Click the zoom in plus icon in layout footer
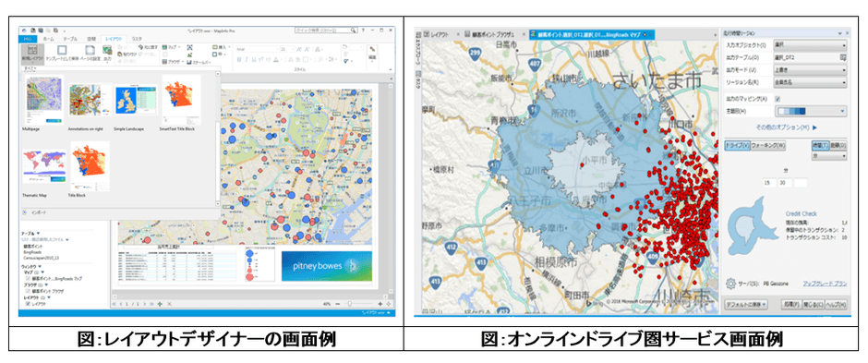 [380, 304]
